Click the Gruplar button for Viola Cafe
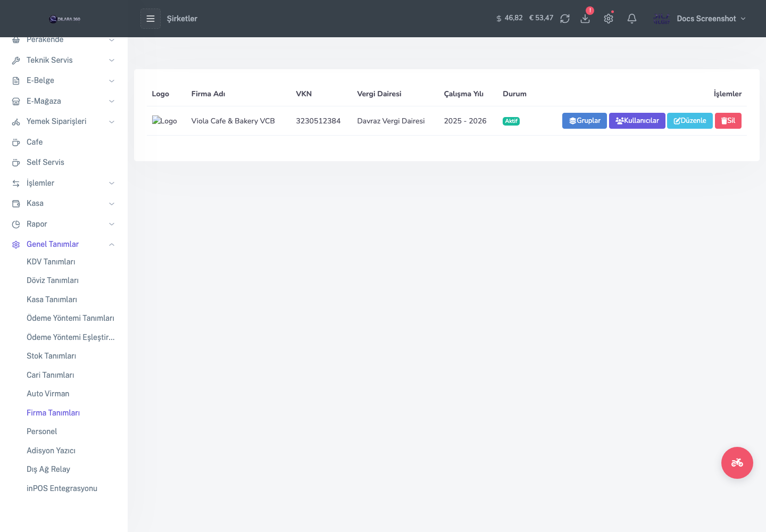Screen dimensions: 766x532 (585, 121)
